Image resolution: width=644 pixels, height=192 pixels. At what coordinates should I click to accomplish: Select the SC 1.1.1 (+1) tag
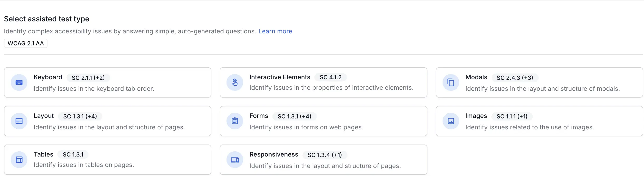click(512, 116)
